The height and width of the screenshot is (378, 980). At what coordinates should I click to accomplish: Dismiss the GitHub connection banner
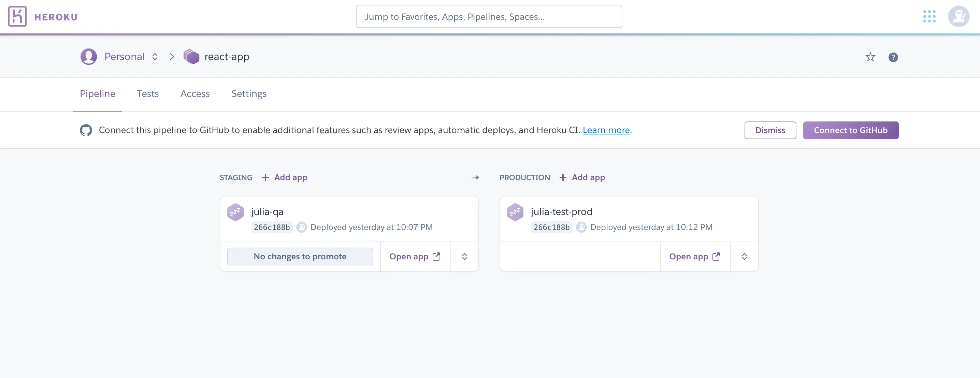tap(770, 130)
